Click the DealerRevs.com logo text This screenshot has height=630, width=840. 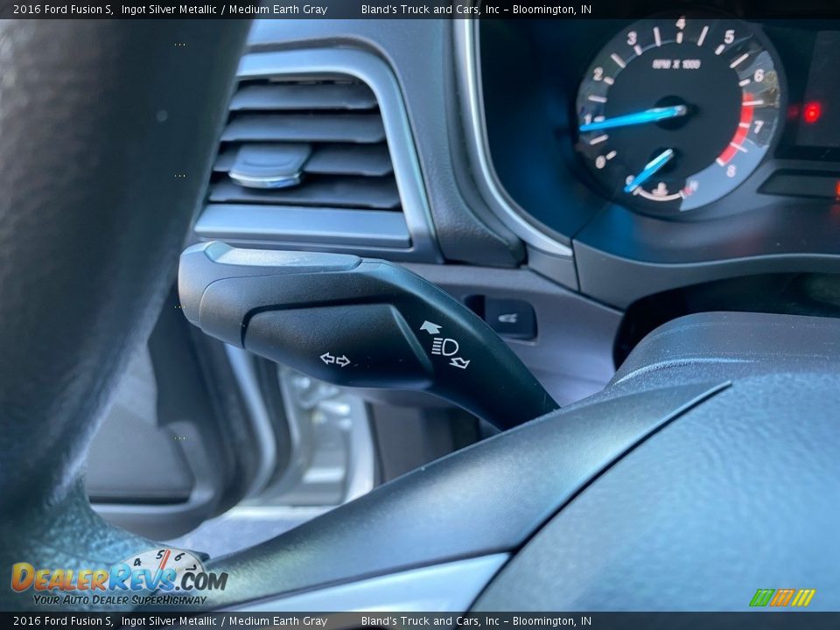[119, 579]
